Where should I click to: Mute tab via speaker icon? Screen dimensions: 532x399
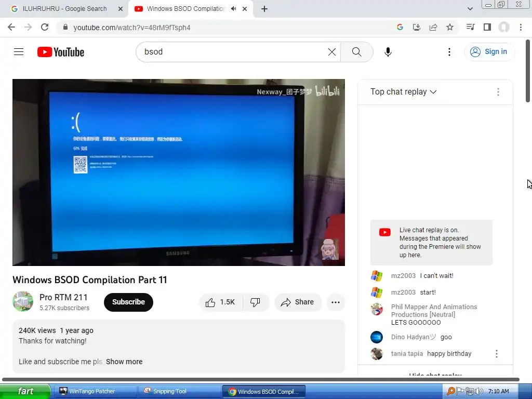(233, 9)
